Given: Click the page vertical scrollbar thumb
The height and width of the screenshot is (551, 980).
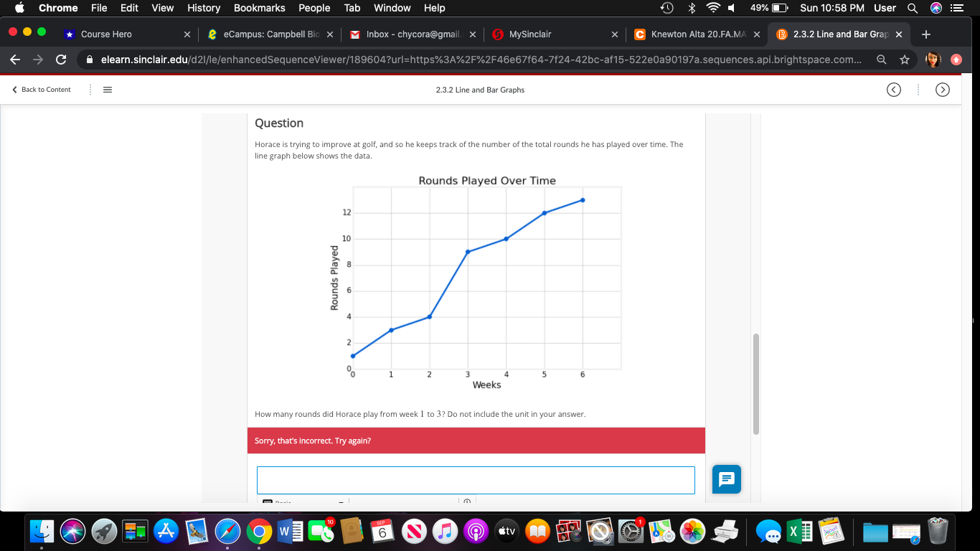Looking at the screenshot, I should (x=756, y=384).
